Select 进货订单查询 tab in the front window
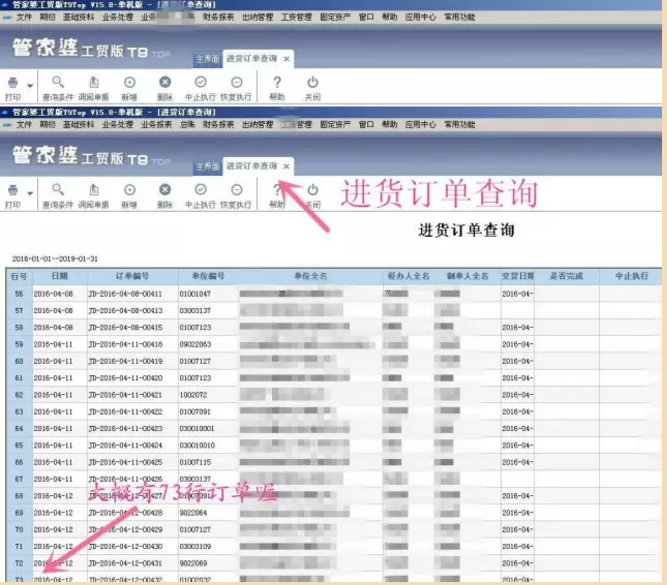This screenshot has width=667, height=585. pos(251,166)
